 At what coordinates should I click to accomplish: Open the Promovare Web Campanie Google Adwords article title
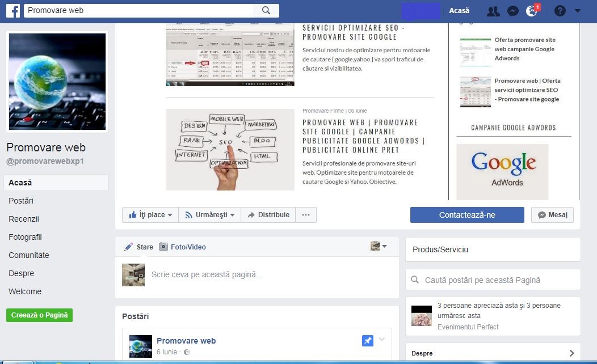(363, 136)
